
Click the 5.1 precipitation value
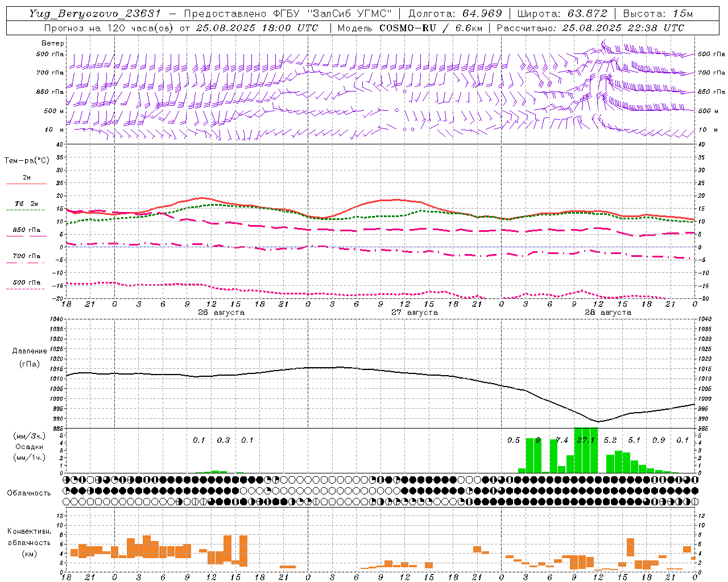[x=634, y=440]
